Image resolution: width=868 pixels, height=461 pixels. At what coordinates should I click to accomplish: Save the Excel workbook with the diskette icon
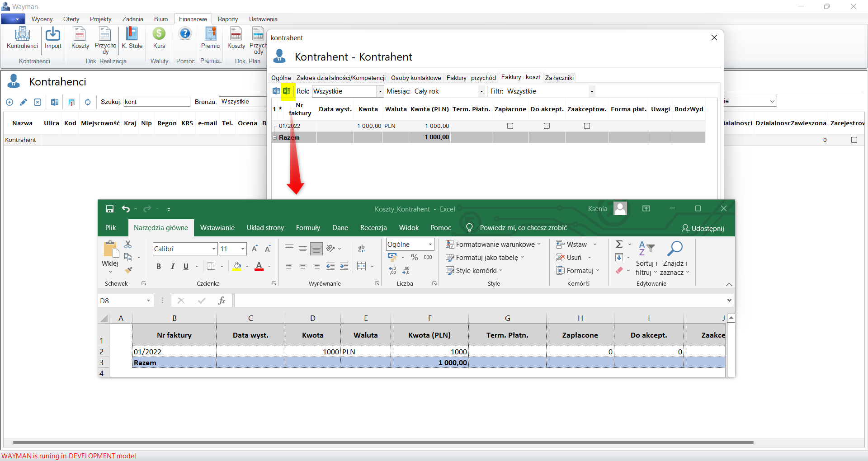[x=110, y=209]
